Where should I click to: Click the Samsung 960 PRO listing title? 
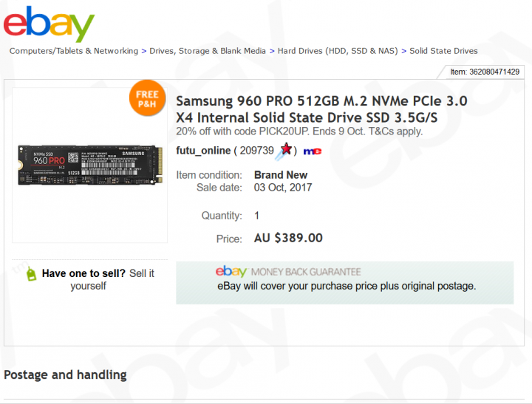321,109
